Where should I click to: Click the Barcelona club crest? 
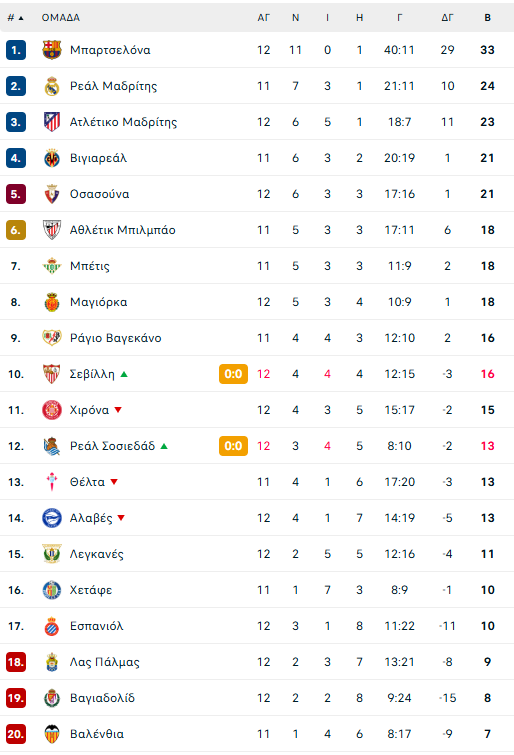click(x=52, y=50)
